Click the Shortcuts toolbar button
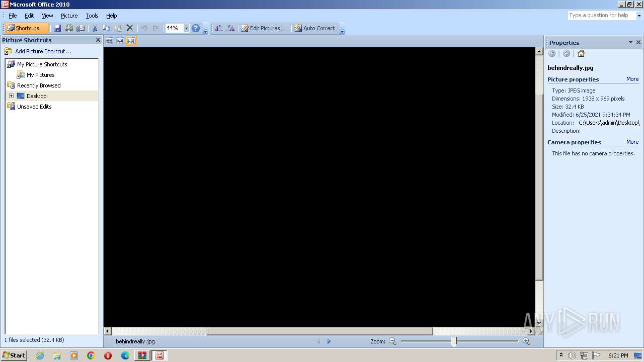The image size is (644, 362). click(27, 28)
